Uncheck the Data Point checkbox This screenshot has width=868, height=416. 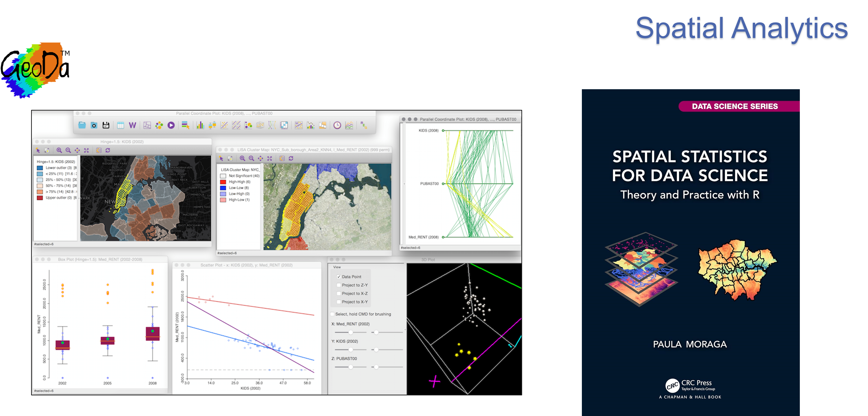coord(339,277)
